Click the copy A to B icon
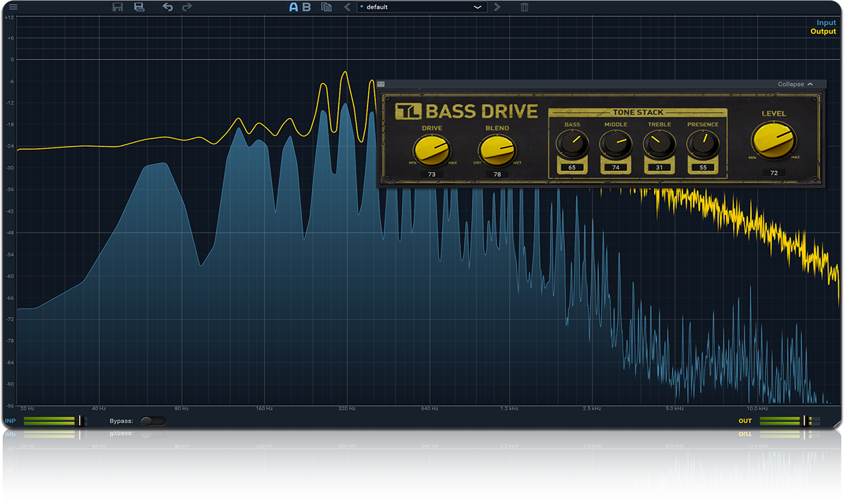 (327, 7)
